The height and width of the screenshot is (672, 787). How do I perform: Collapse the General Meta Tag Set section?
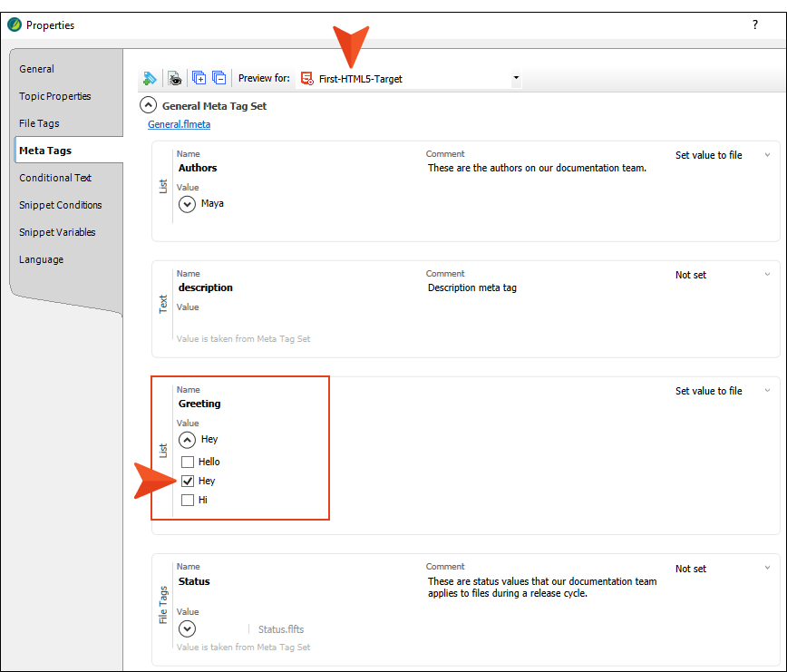pos(148,105)
